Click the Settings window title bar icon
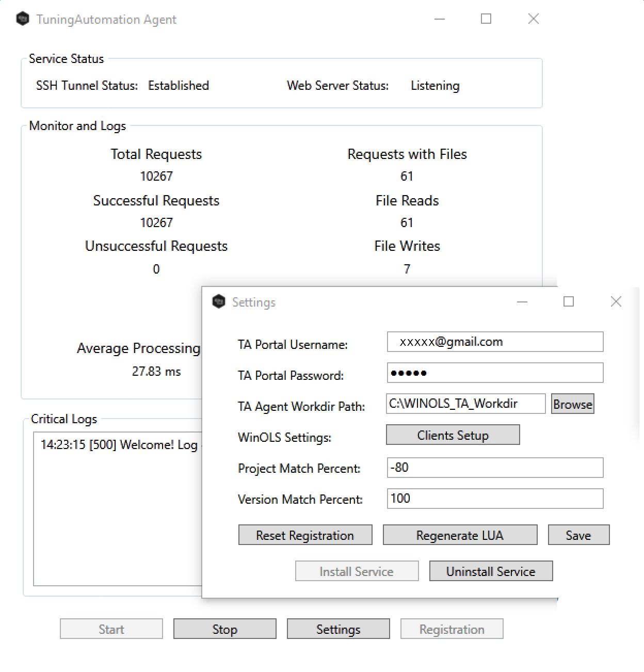644x672 pixels. (x=219, y=302)
